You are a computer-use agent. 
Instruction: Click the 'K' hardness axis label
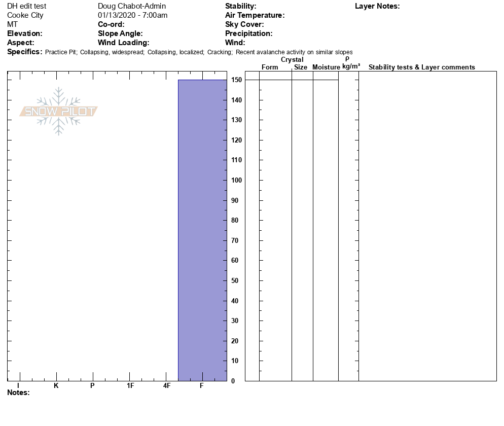(x=56, y=385)
